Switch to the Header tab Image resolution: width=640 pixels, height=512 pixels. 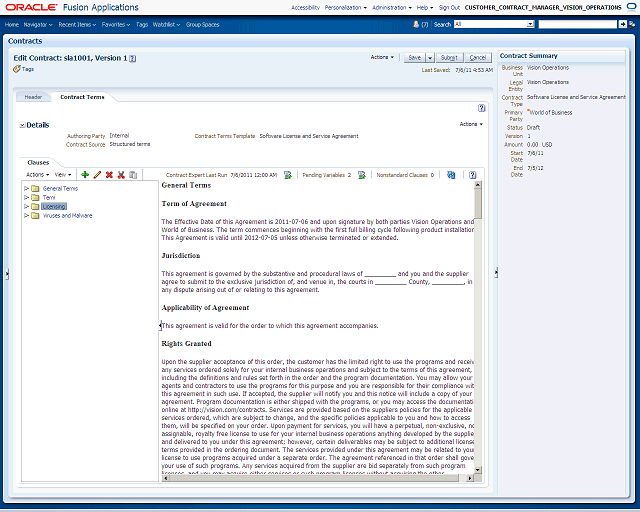(x=33, y=97)
